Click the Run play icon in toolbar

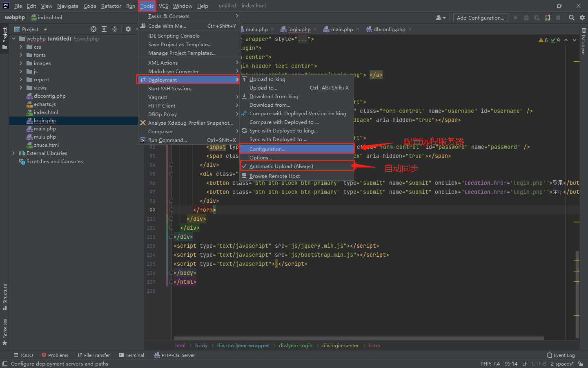tap(516, 18)
